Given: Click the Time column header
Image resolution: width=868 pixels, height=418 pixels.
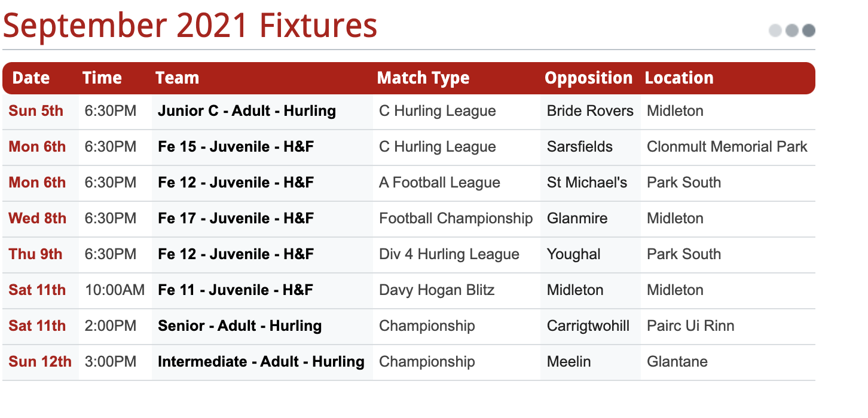Looking at the screenshot, I should coord(102,78).
